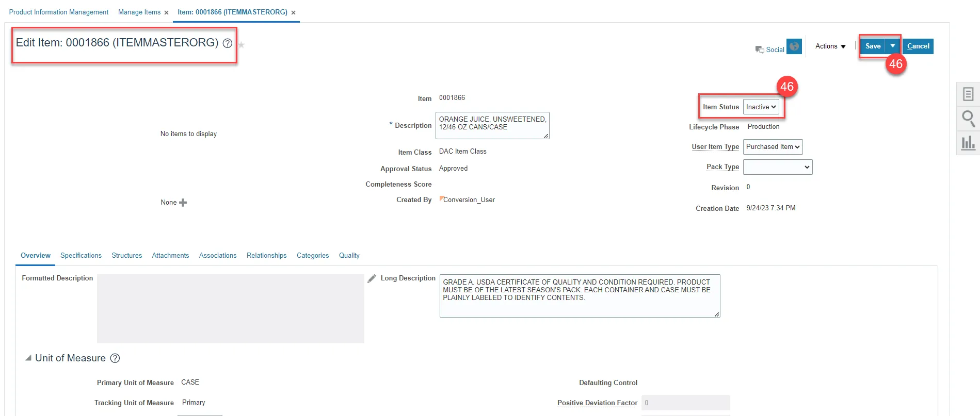Screen dimensions: 980x416
Task: Open the Item Status dropdown
Action: [761, 107]
